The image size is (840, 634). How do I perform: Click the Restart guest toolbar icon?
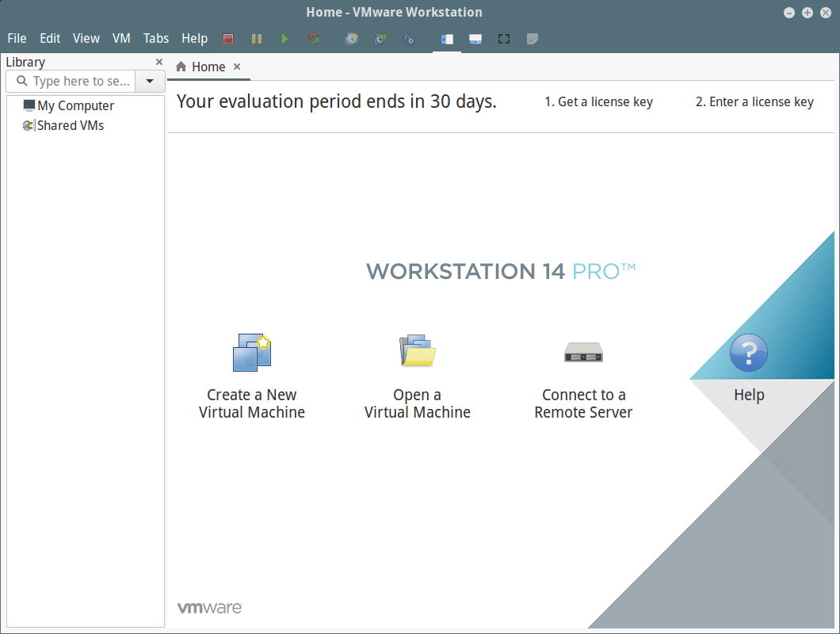pyautogui.click(x=313, y=39)
